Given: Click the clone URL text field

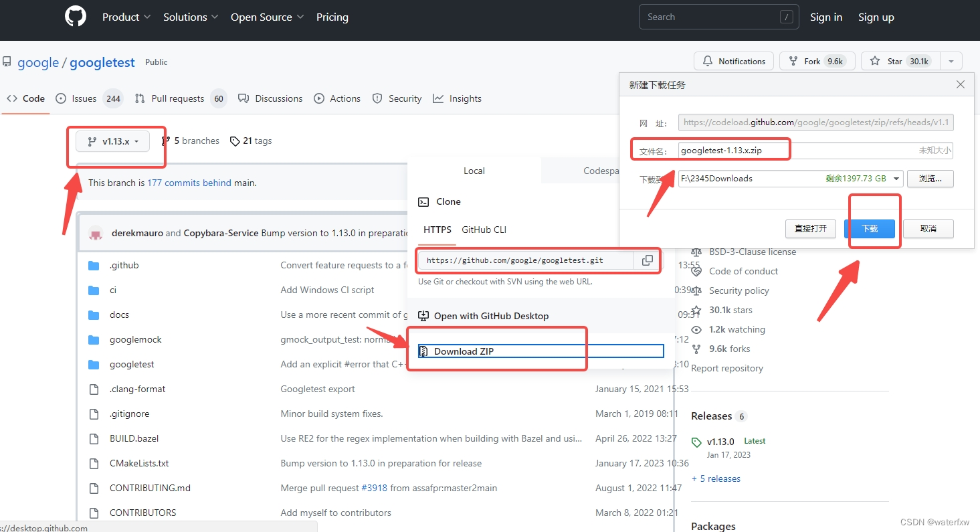Looking at the screenshot, I should [526, 260].
